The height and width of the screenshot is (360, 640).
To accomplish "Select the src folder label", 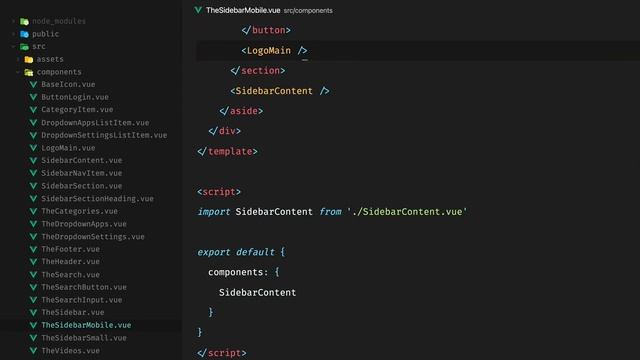I will [39, 47].
